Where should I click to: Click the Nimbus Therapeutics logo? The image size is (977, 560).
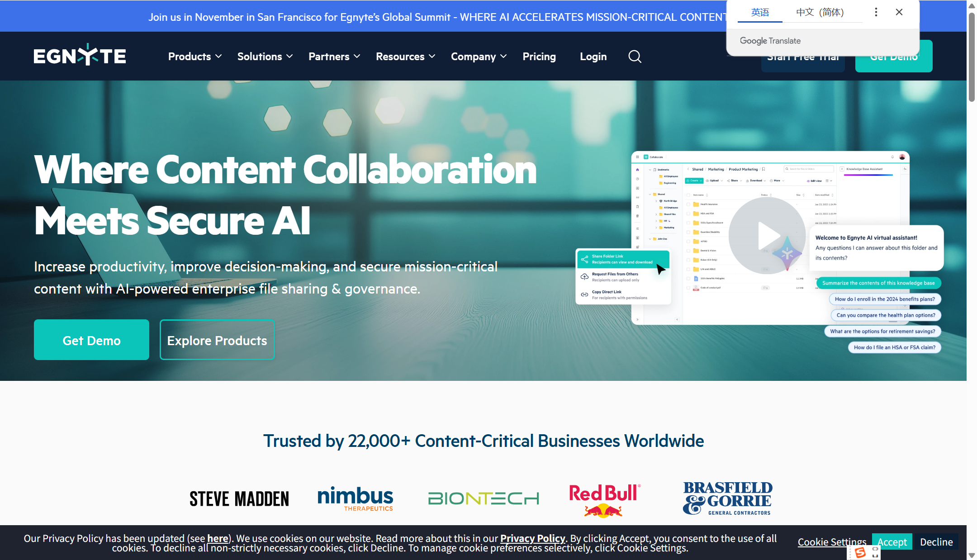355,498
